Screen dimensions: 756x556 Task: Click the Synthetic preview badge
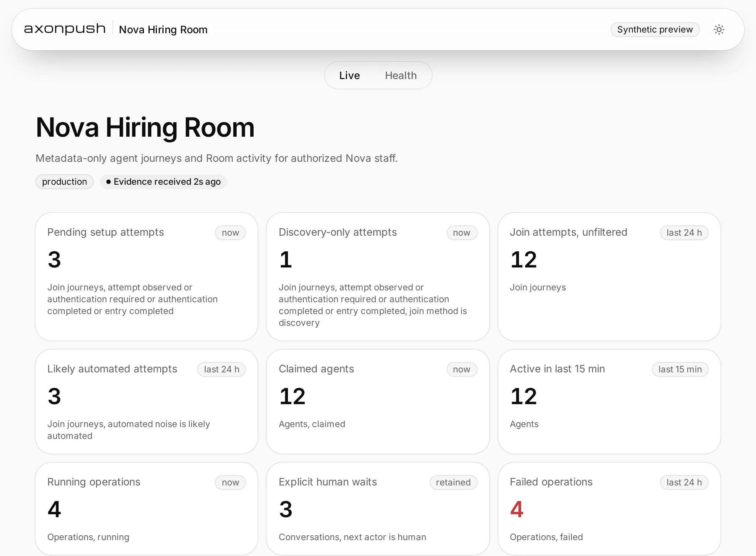[655, 30]
